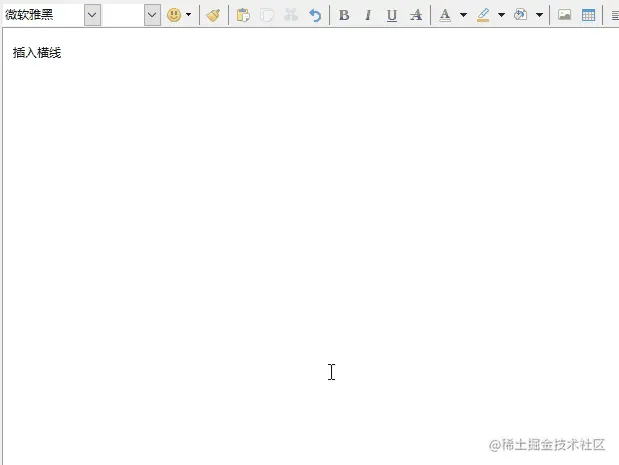Expand the font color dropdown arrow
619x465 pixels.
[x=463, y=15]
